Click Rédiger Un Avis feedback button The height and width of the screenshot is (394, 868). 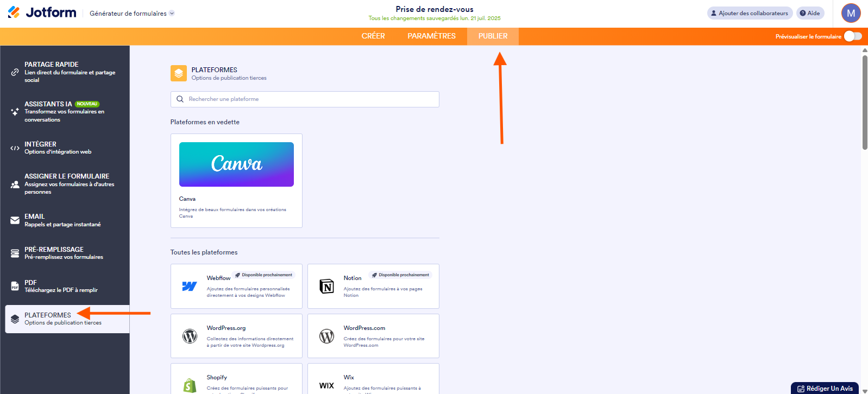[825, 389]
